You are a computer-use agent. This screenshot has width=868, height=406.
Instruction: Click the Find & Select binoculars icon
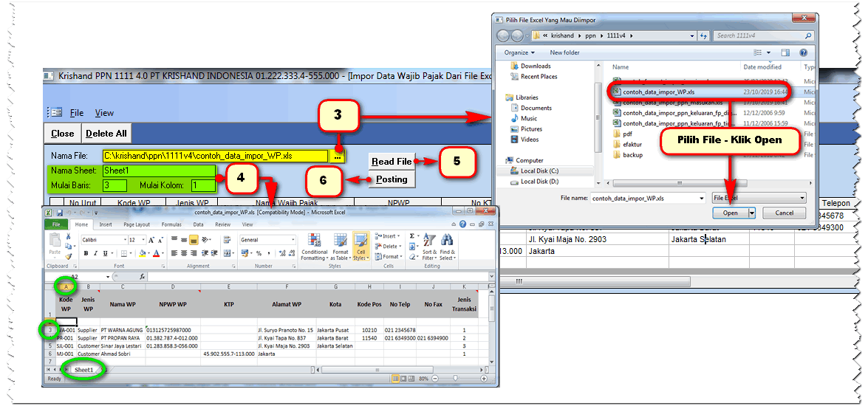tap(447, 246)
